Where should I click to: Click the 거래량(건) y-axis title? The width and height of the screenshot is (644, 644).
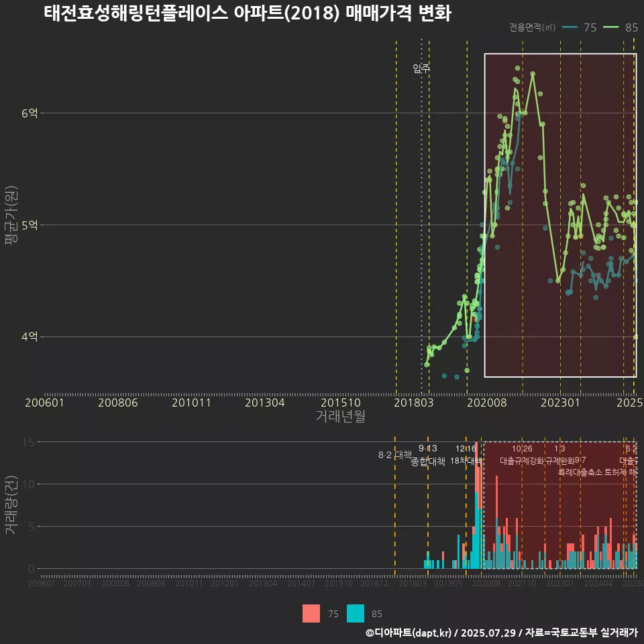coord(11,505)
